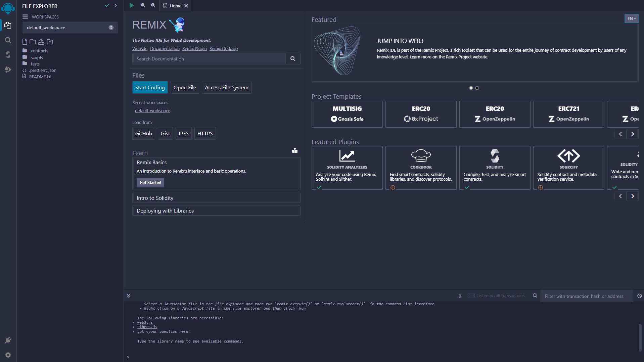Open the Workspaces hamburger menu
This screenshot has width=644, height=362.
click(25, 17)
